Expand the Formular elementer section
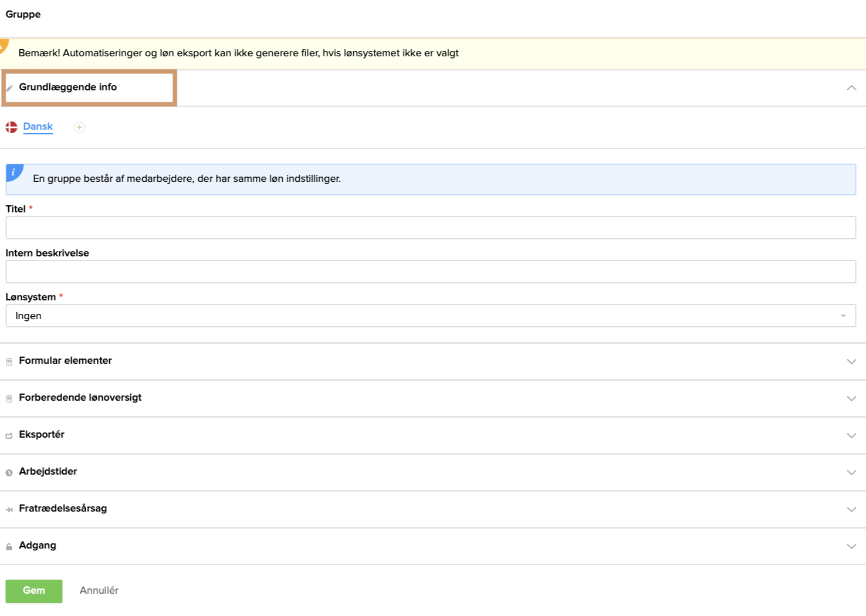Viewport: 866px width, 616px height. 851,361
